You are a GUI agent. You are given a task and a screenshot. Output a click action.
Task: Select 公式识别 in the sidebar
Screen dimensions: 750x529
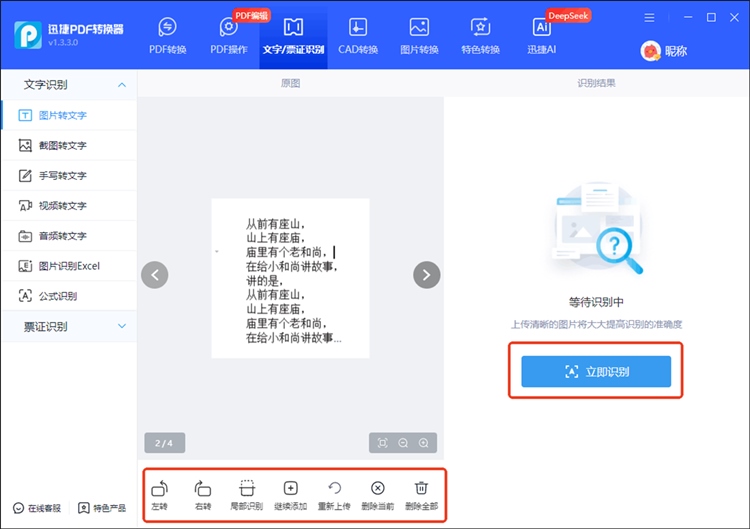pyautogui.click(x=70, y=296)
